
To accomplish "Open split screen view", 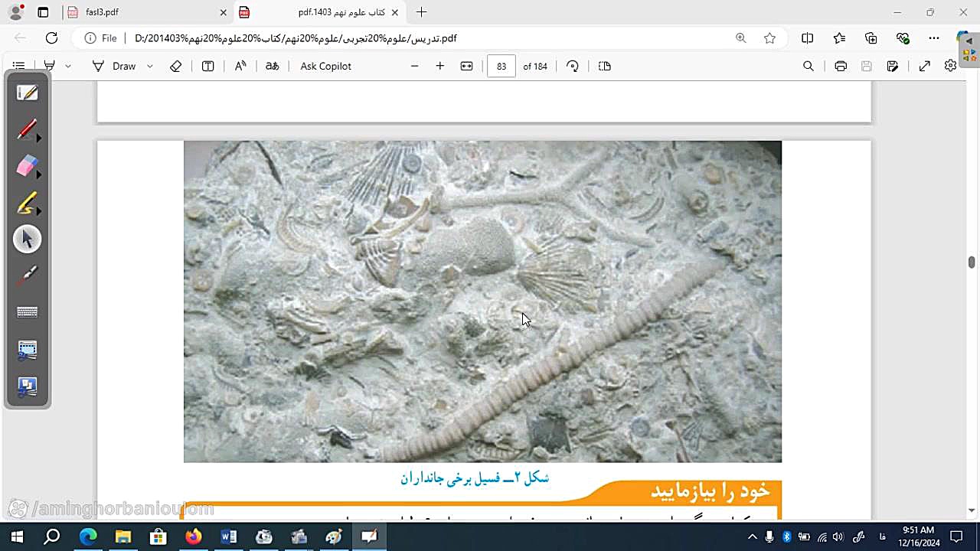I will tap(807, 38).
